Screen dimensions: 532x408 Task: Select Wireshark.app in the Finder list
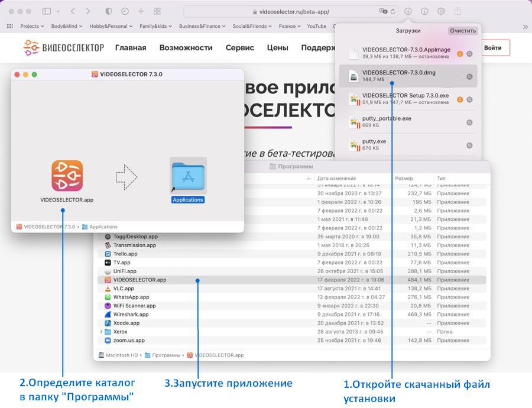tap(292, 315)
